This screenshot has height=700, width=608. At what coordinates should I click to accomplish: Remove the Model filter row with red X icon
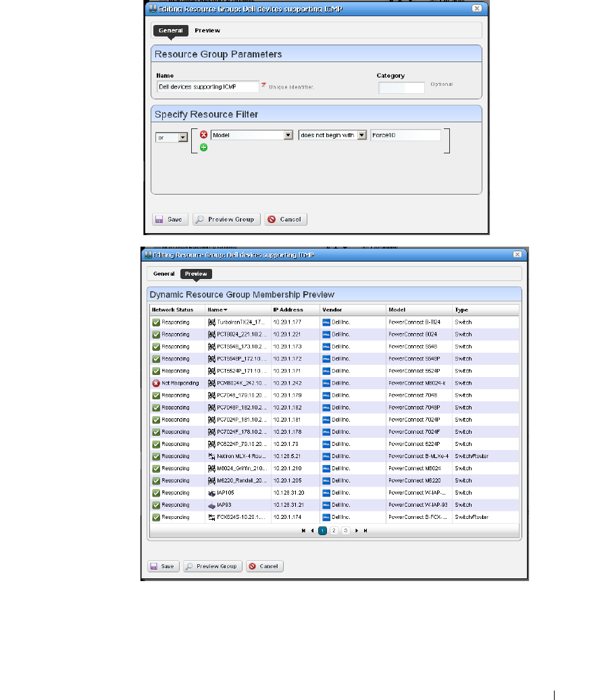(x=203, y=134)
